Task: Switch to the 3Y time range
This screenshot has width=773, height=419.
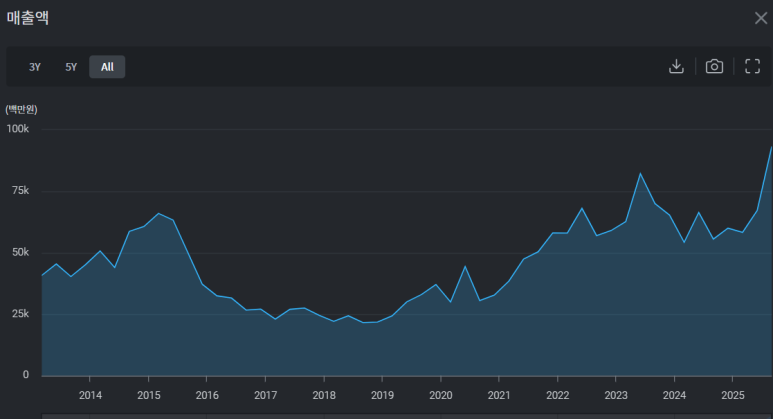Action: point(35,67)
